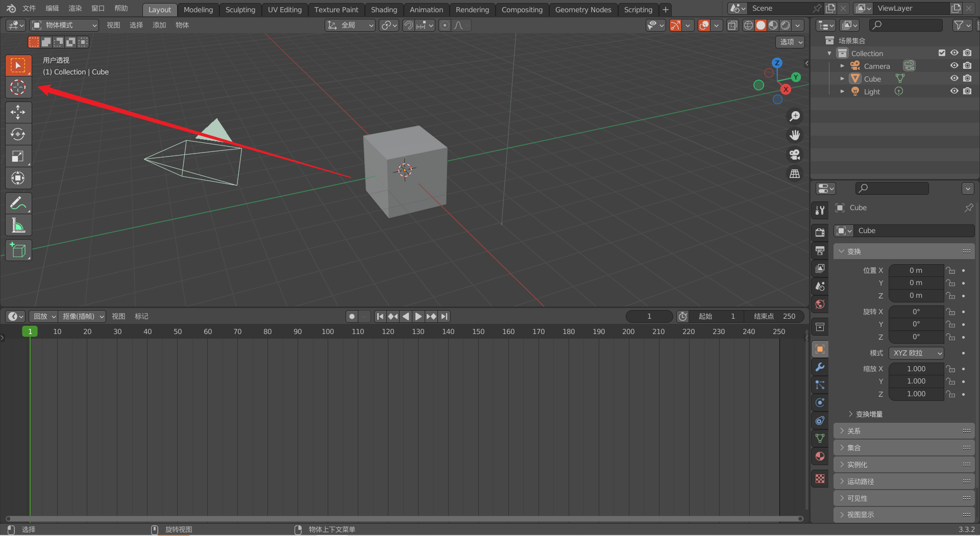980x536 pixels.
Task: Disable Cube in renders camera icon
Action: pyautogui.click(x=967, y=79)
